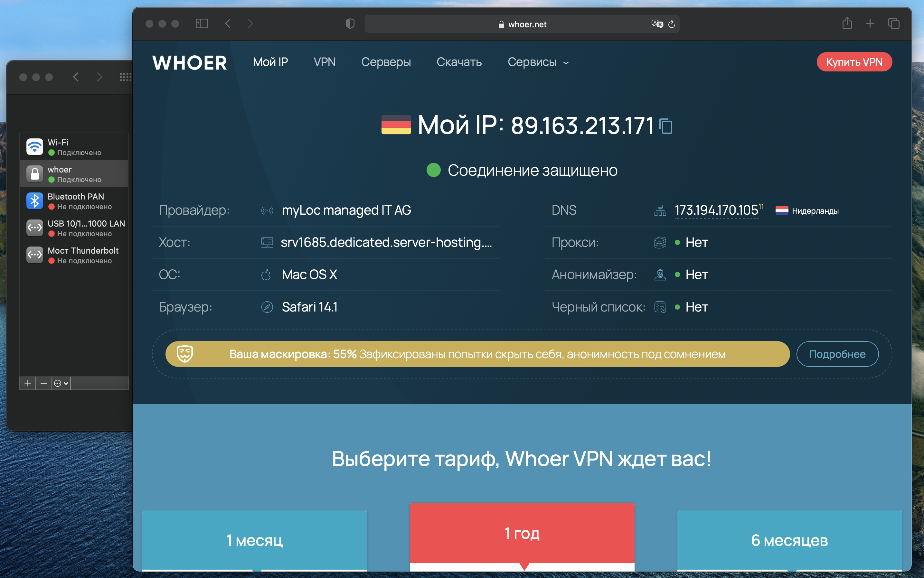The image size is (924, 578).
Task: Click the translate page icon
Action: pyautogui.click(x=657, y=24)
